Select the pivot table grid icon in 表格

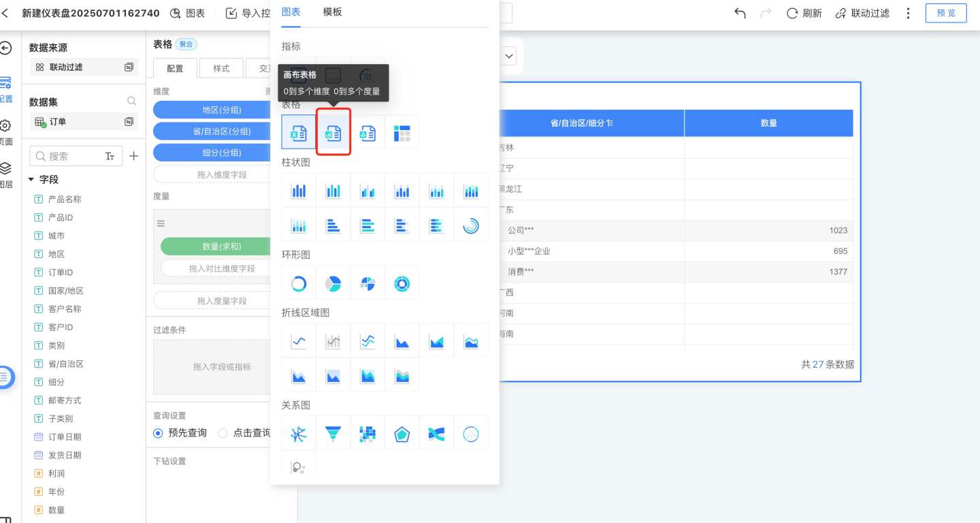(x=402, y=132)
